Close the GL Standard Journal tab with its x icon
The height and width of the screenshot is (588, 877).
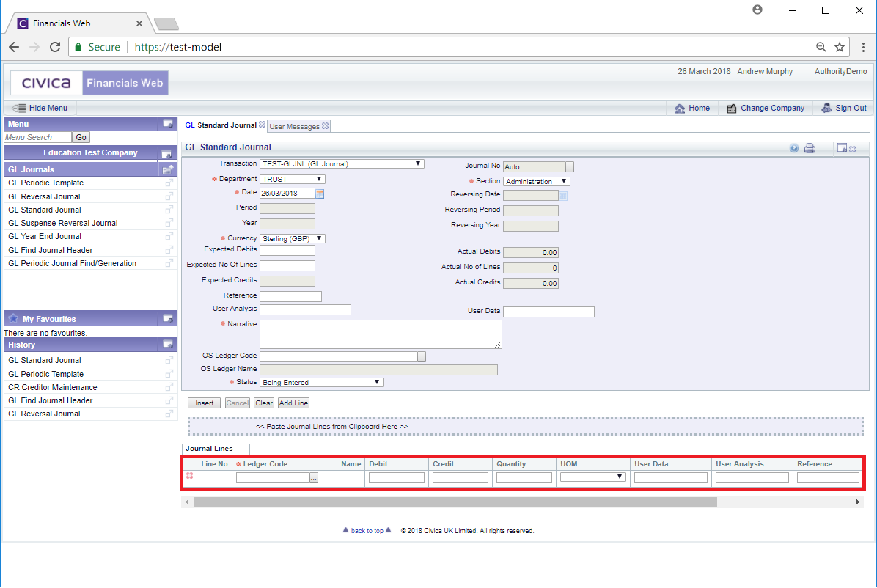(x=262, y=125)
